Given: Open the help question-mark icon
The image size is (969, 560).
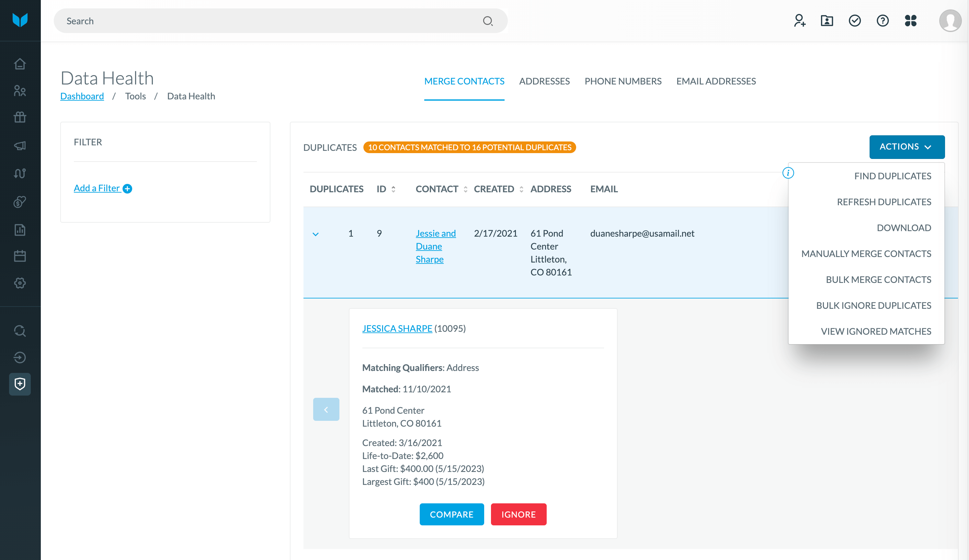Looking at the screenshot, I should pyautogui.click(x=883, y=21).
